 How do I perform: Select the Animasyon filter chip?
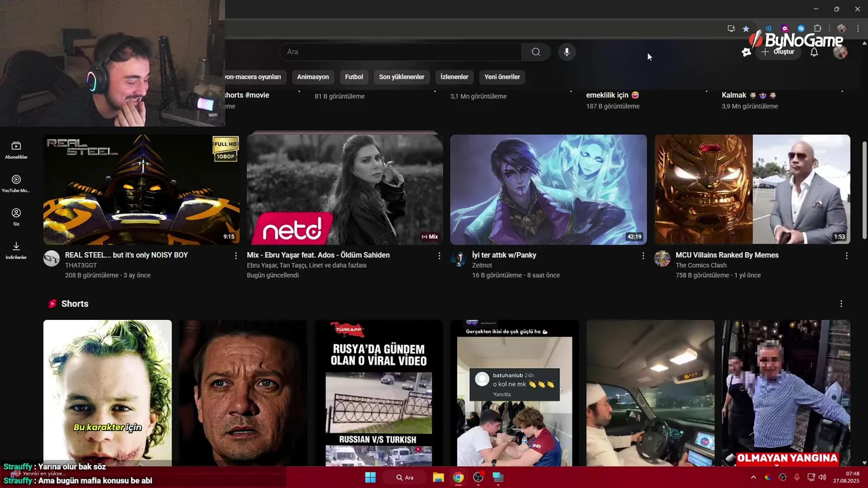tap(313, 77)
